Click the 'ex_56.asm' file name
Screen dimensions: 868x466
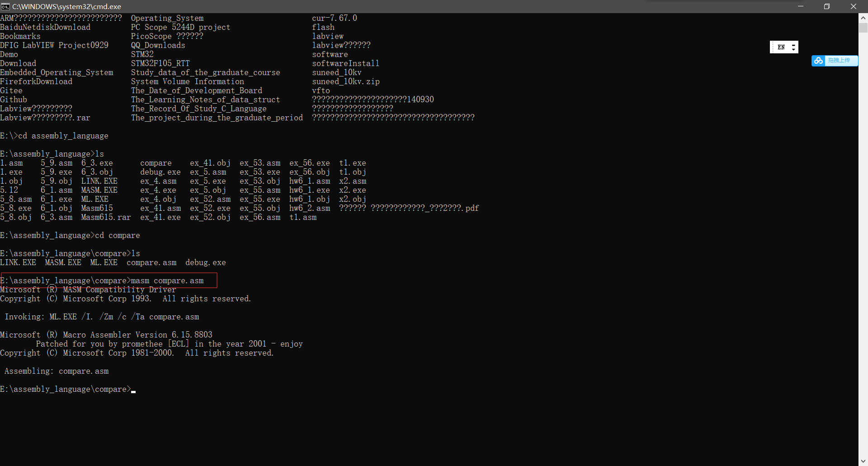(260, 217)
